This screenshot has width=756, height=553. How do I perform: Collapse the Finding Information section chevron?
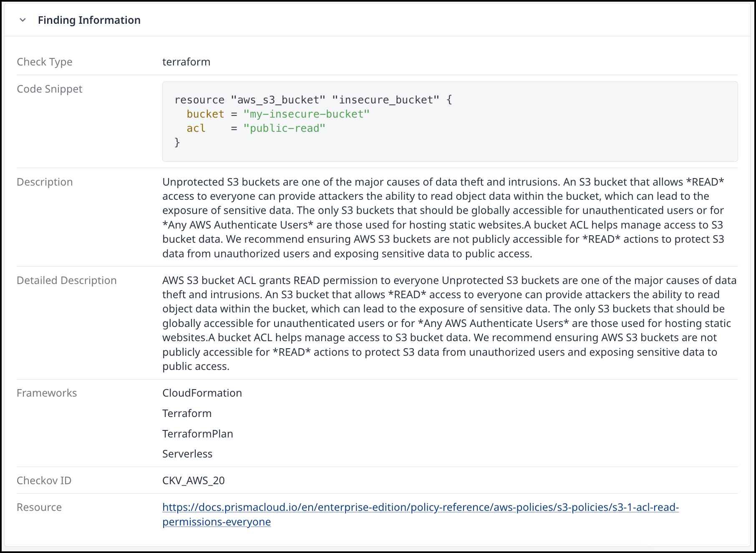pyautogui.click(x=23, y=20)
